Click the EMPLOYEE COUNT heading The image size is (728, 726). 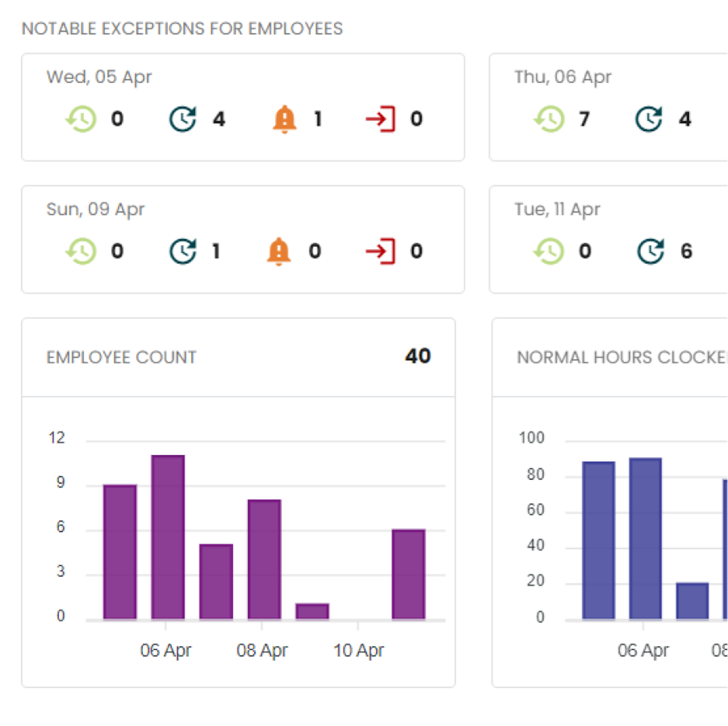pyautogui.click(x=121, y=358)
